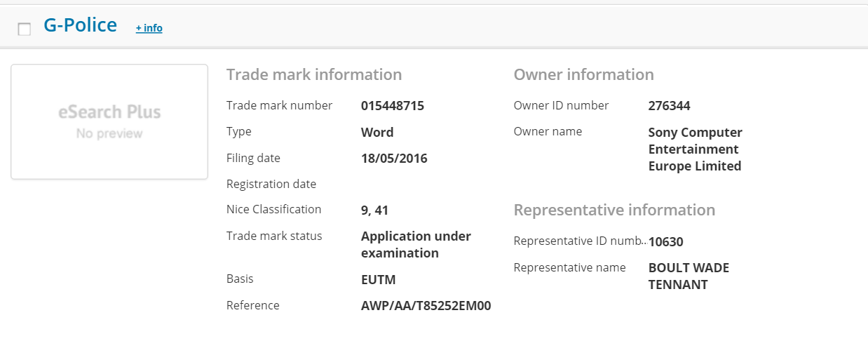Click the + info link
This screenshot has height=348, width=868.
[x=149, y=28]
